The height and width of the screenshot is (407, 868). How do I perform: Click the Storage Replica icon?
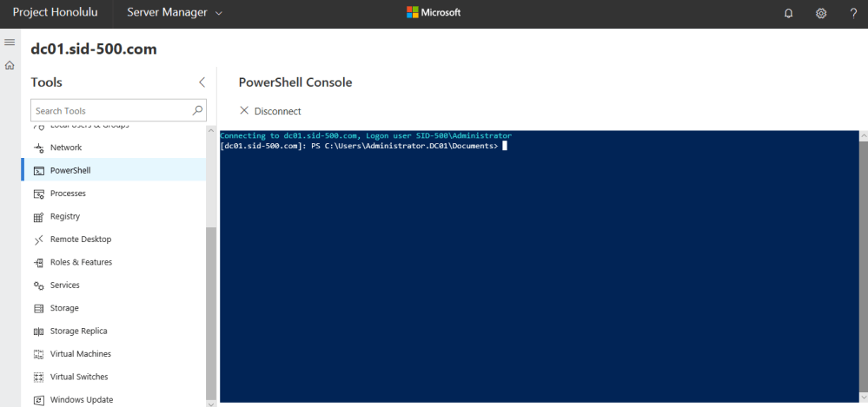click(38, 332)
